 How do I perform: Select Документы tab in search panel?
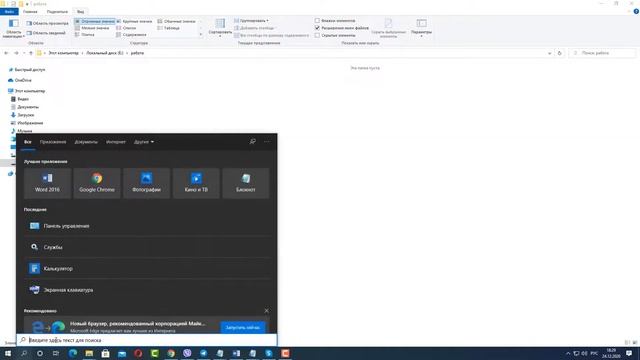click(86, 142)
